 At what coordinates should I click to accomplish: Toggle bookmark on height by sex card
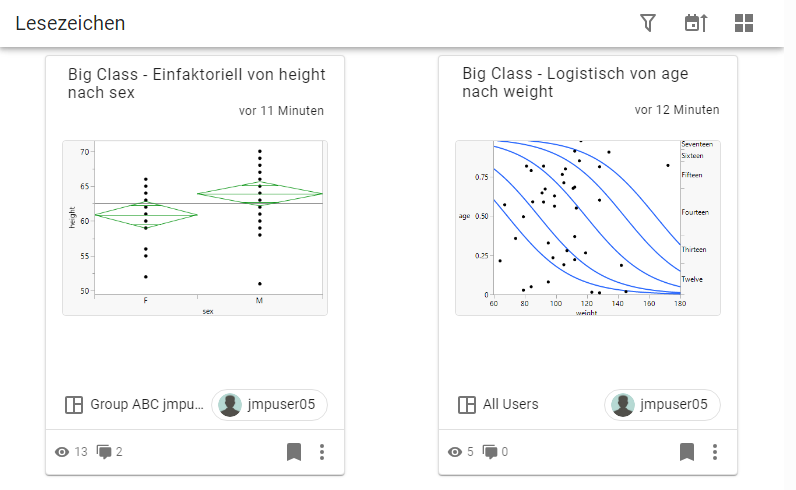294,452
